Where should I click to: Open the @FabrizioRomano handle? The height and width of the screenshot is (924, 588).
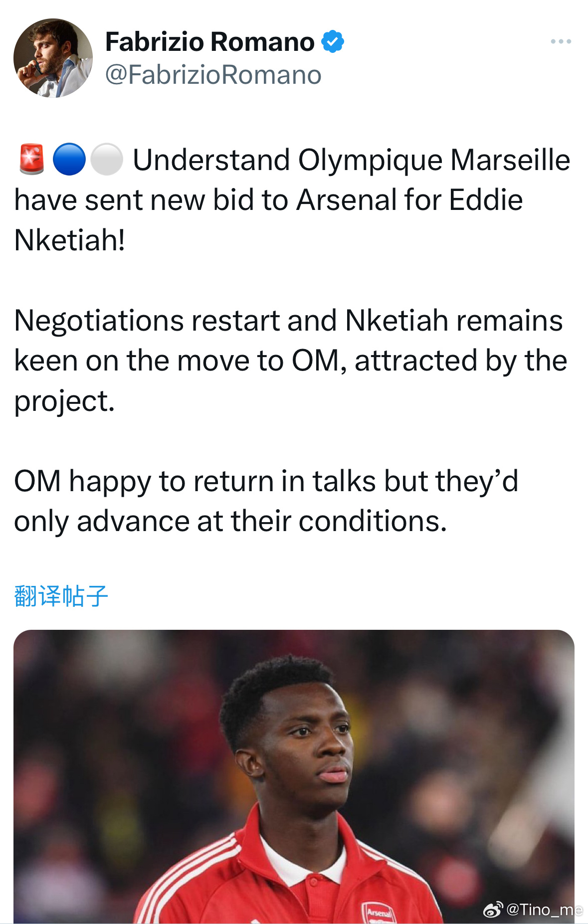pos(213,75)
